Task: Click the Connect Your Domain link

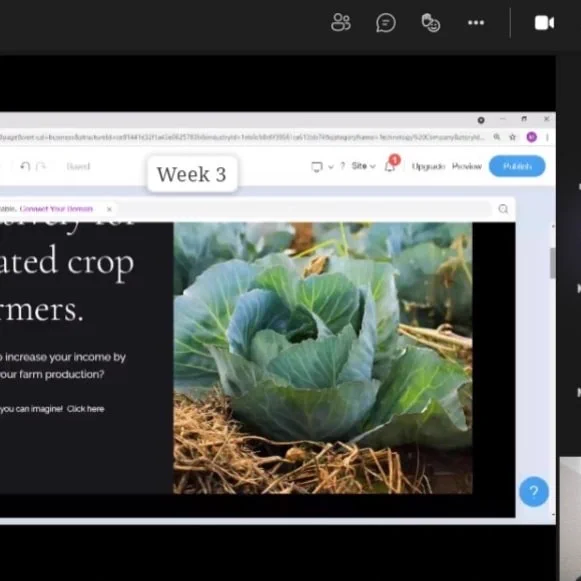Action: 56,209
